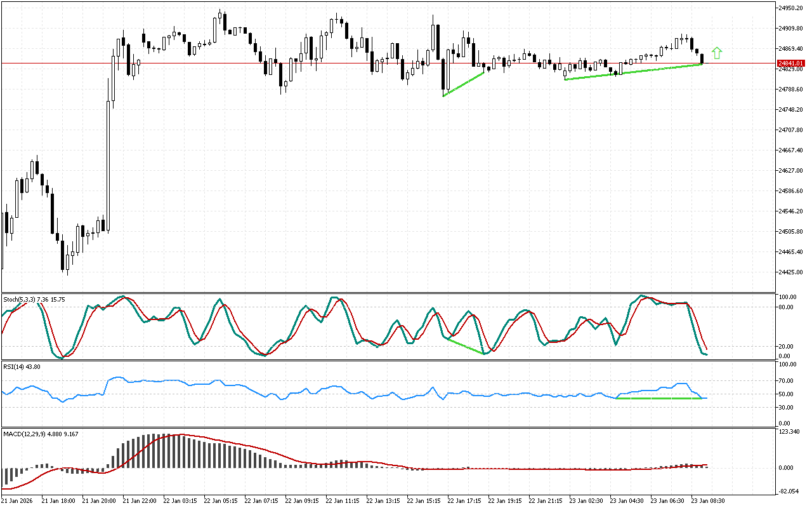Click the red current price label 24841.01
The height and width of the screenshot is (508, 812).
(790, 63)
